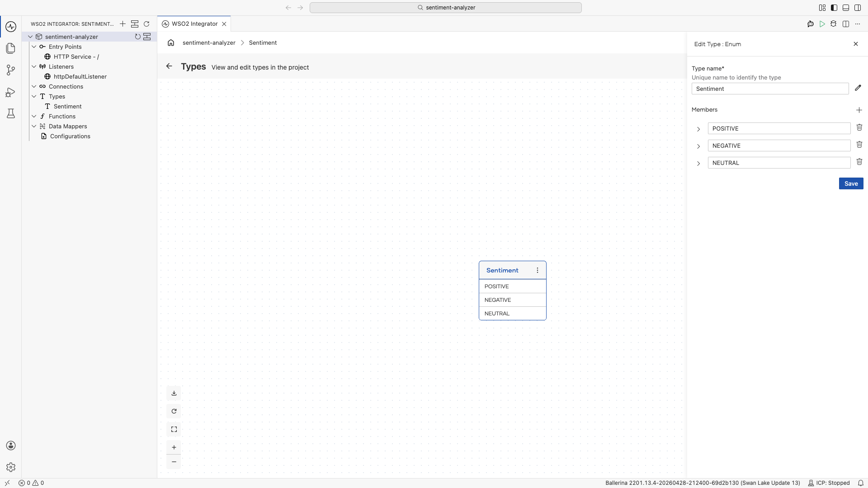
Task: Click the sentiment-analyzer command center search bar
Action: pos(445,8)
